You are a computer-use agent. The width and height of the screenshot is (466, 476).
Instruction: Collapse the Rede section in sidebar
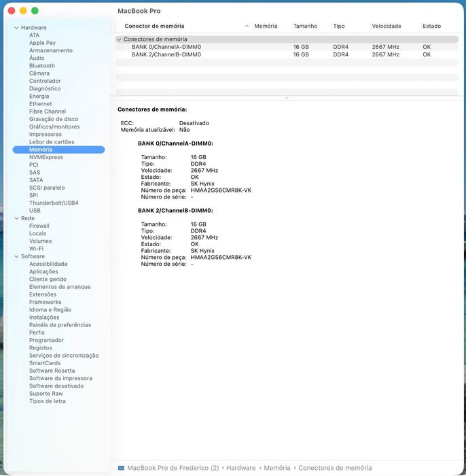pyautogui.click(x=16, y=218)
